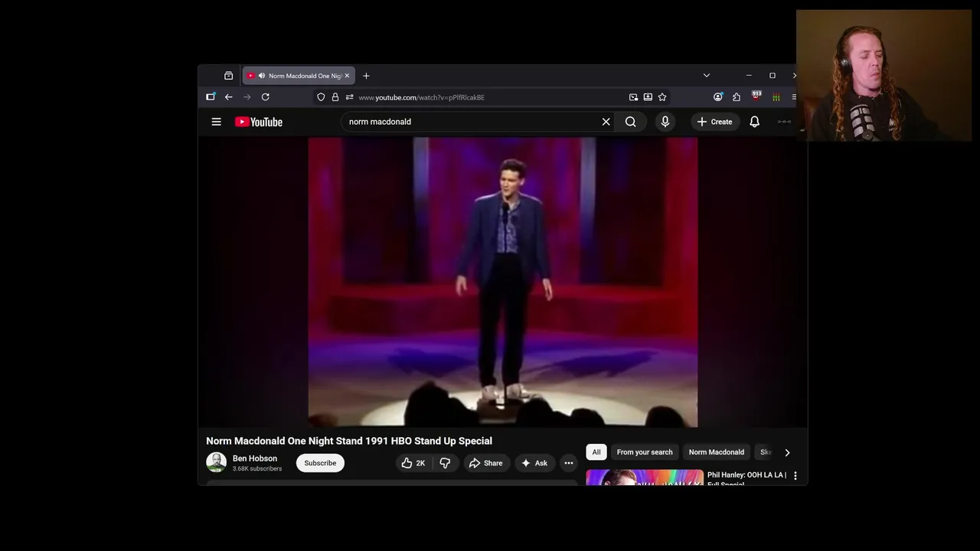Open the Firefox View tab overview icon
980x551 pixels.
(x=228, y=76)
